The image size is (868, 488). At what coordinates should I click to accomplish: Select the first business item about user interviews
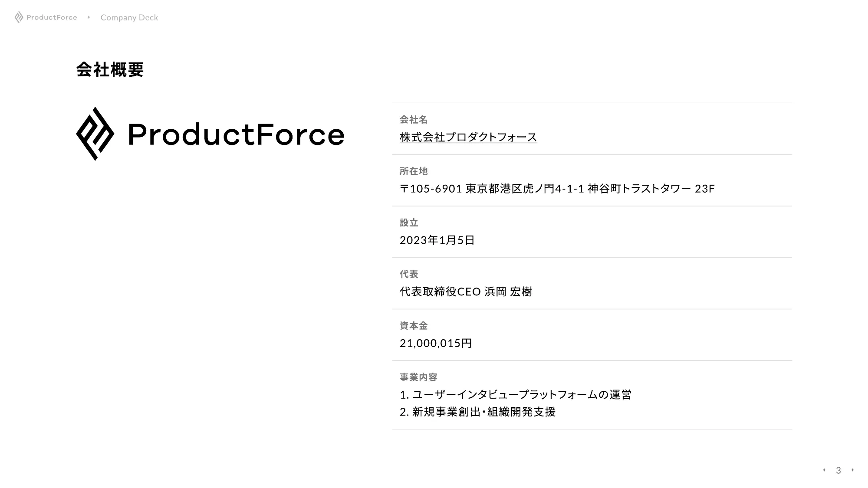point(515,395)
